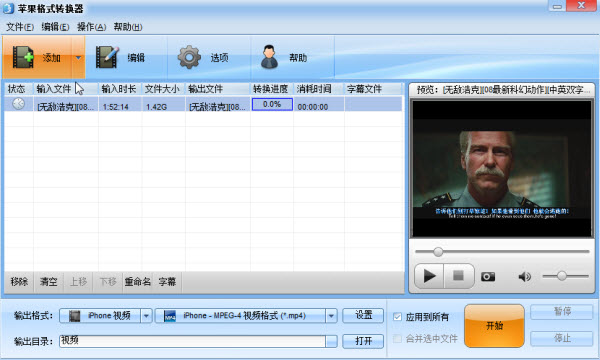600x360 pixels.
Task: Click the orange 开始 (Start) button
Action: click(x=494, y=326)
